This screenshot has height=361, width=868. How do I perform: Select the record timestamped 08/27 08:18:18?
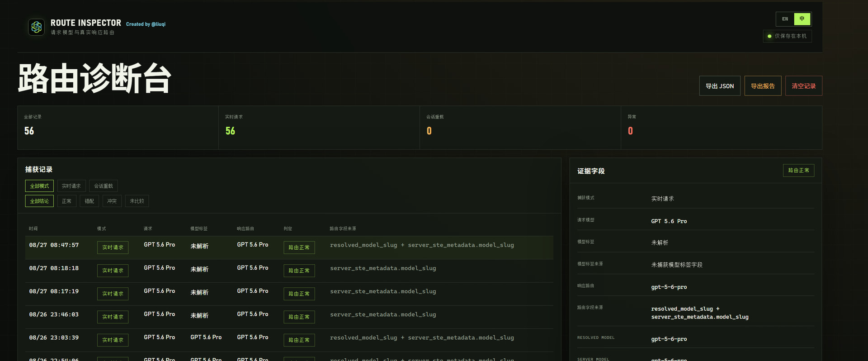289,271
